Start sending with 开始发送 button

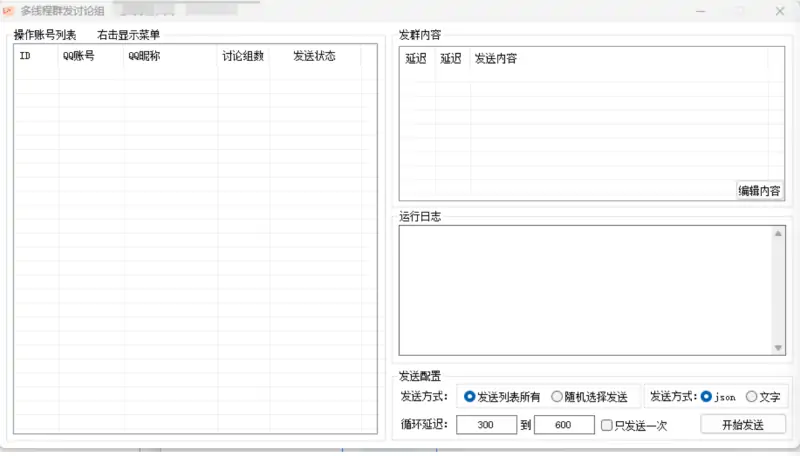click(x=743, y=424)
